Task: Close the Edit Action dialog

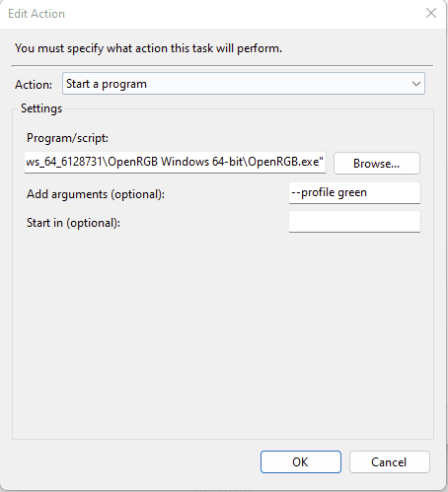Action: coord(431,13)
